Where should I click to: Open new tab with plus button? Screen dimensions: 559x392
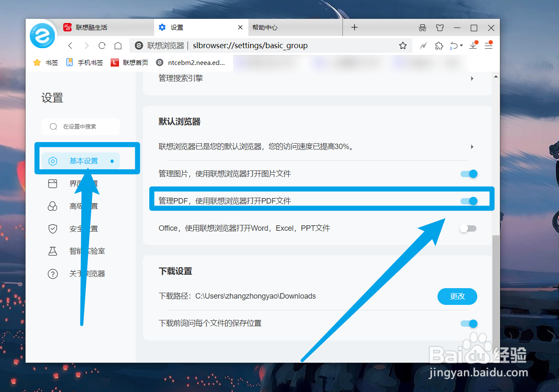(355, 27)
